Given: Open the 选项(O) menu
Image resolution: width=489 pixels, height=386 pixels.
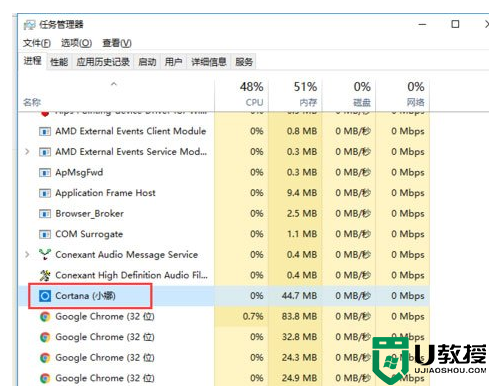Looking at the screenshot, I should click(76, 43).
